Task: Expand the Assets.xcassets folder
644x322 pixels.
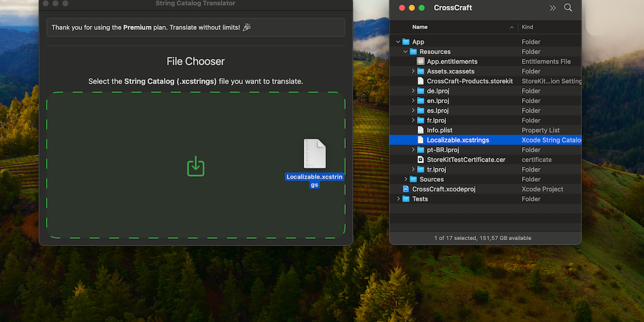Action: [x=413, y=72]
